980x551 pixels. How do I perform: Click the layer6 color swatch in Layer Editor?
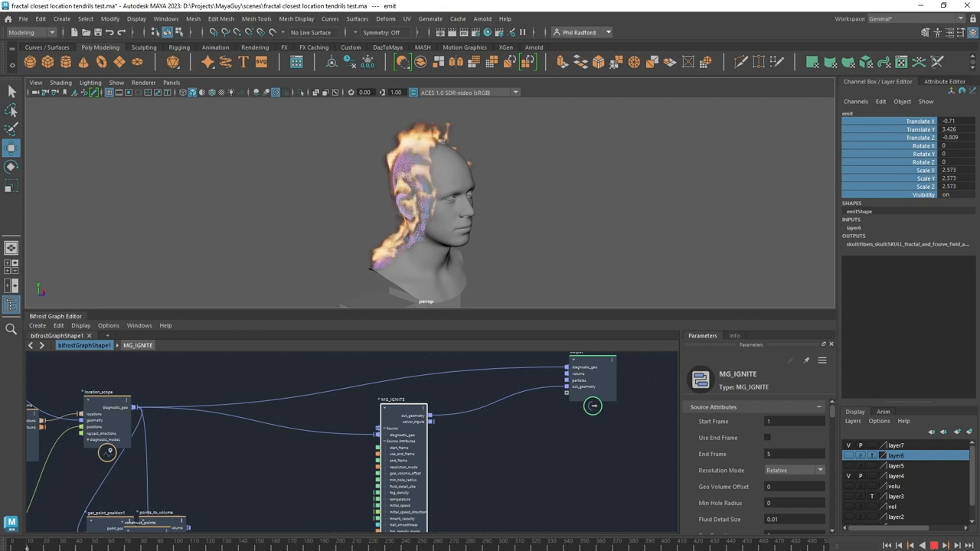(x=883, y=455)
